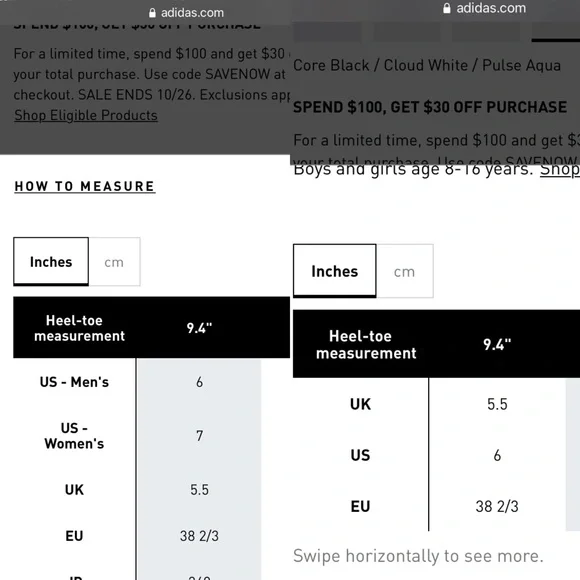Select Inches toggle in right panel
The height and width of the screenshot is (580, 580).
pyautogui.click(x=335, y=271)
